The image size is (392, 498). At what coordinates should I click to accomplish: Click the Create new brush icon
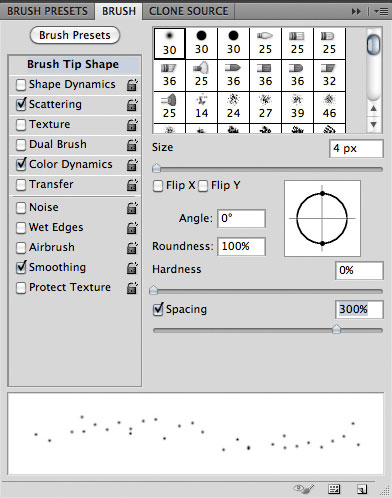(362, 489)
